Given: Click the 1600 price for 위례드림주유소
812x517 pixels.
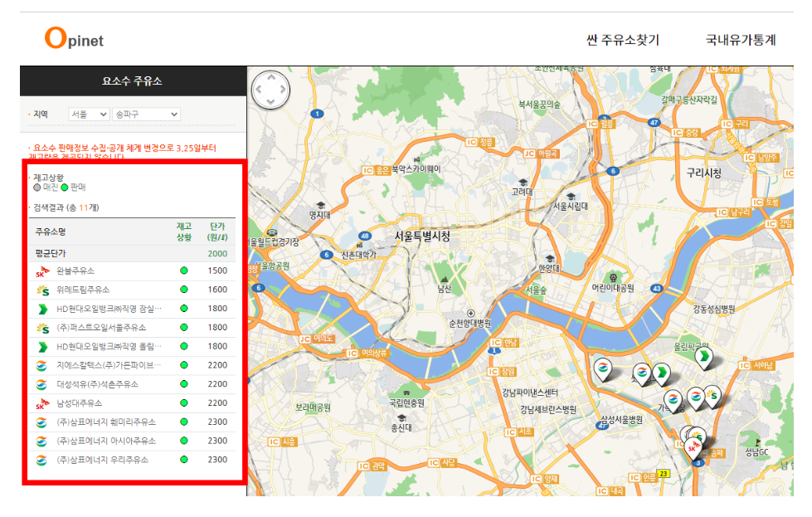Looking at the screenshot, I should tap(217, 290).
